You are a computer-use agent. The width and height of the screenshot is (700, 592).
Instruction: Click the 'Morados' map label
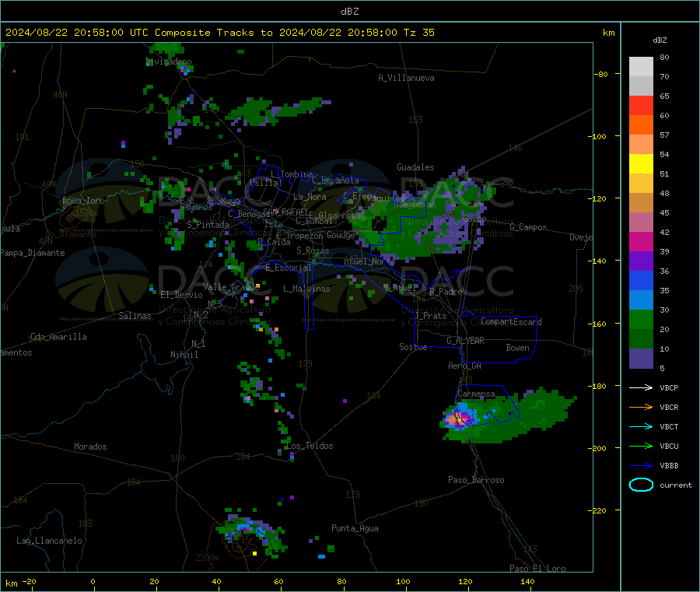(90, 447)
